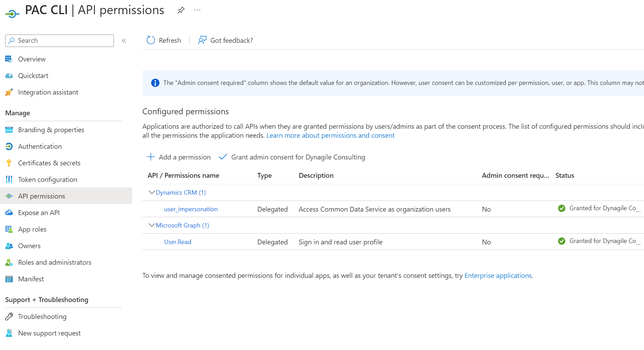Open the user_impersonation permission
This screenshot has height=350, width=644.
tap(191, 209)
